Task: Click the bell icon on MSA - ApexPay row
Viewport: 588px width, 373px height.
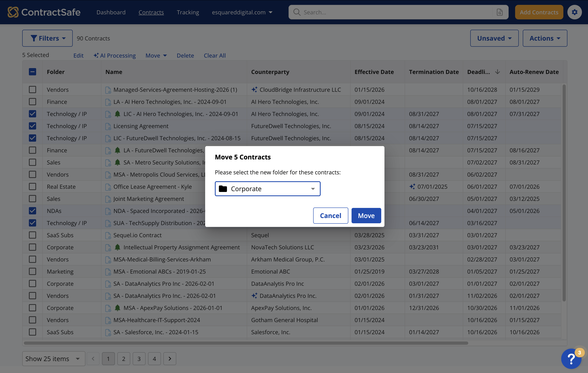Action: tap(118, 308)
